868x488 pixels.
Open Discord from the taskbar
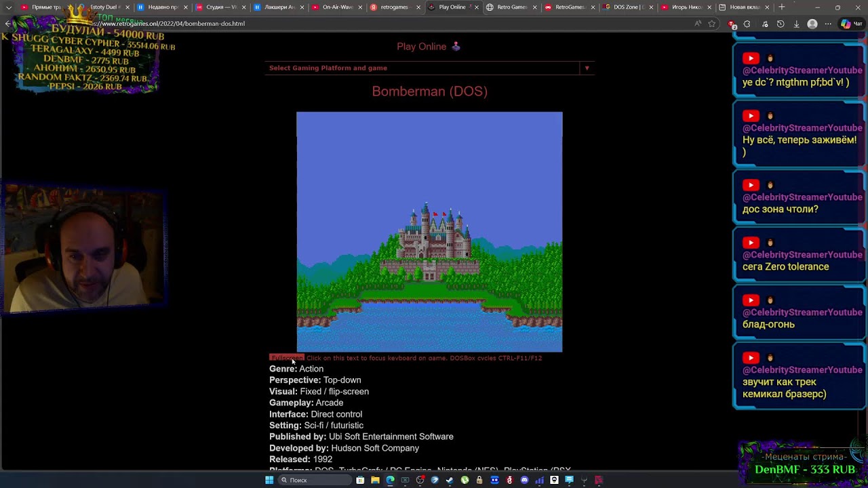click(x=524, y=480)
